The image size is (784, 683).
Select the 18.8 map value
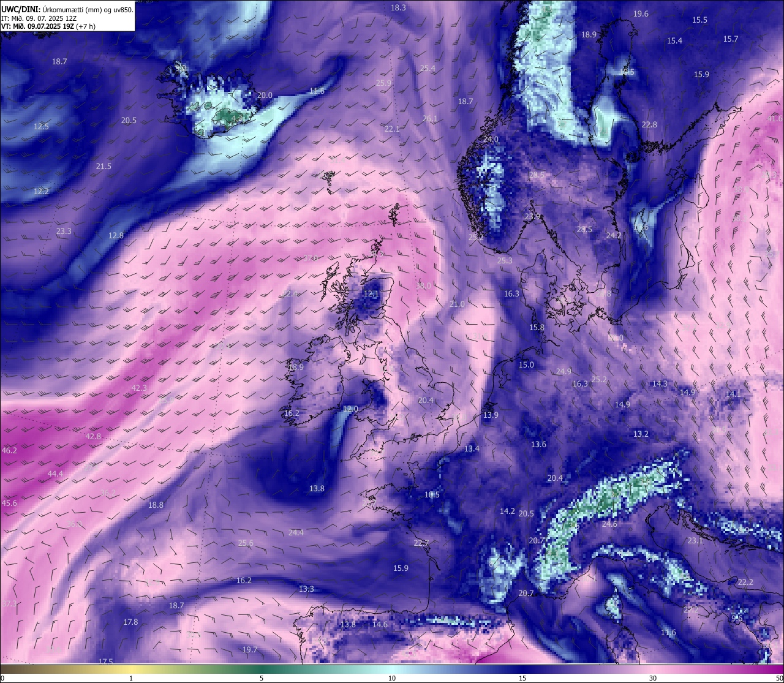point(156,505)
